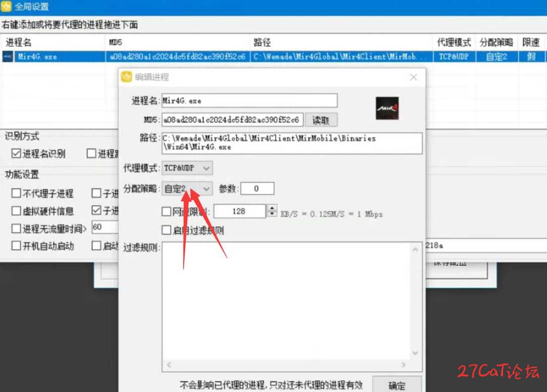Open the 分配策略 dropdown showing 自定2
The image size is (547, 392).
[x=187, y=189]
